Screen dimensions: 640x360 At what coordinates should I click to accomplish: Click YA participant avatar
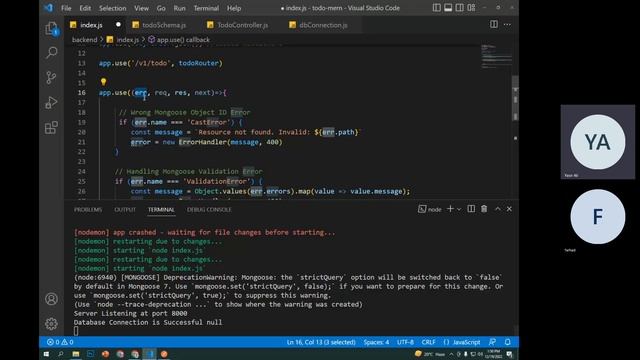pyautogui.click(x=598, y=142)
